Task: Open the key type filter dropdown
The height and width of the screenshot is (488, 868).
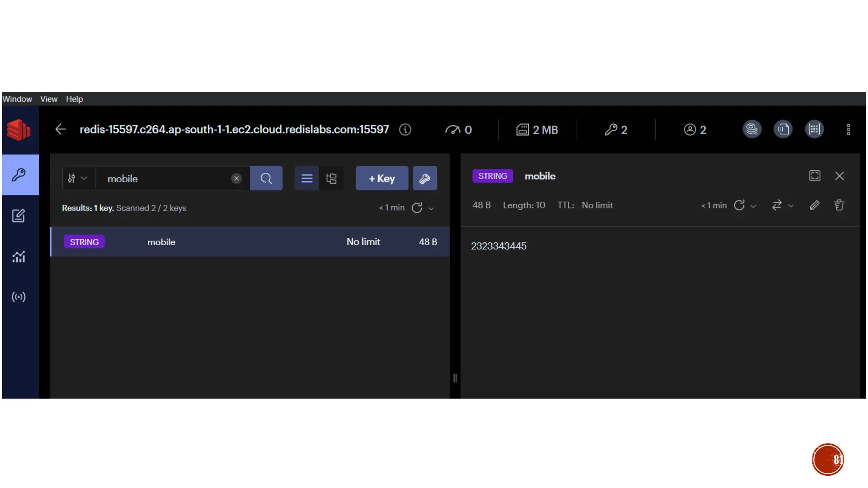Action: point(78,178)
